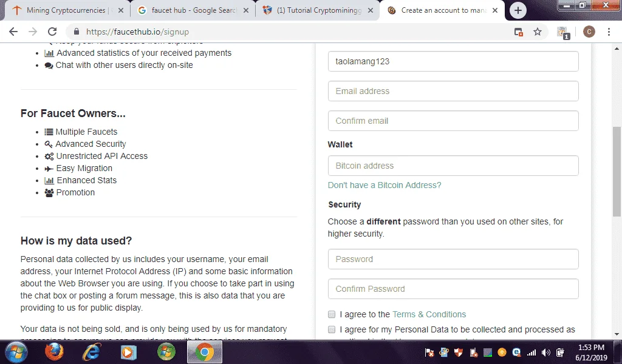Click the Windows security shield tray icon
The width and height of the screenshot is (622, 364).
[458, 352]
